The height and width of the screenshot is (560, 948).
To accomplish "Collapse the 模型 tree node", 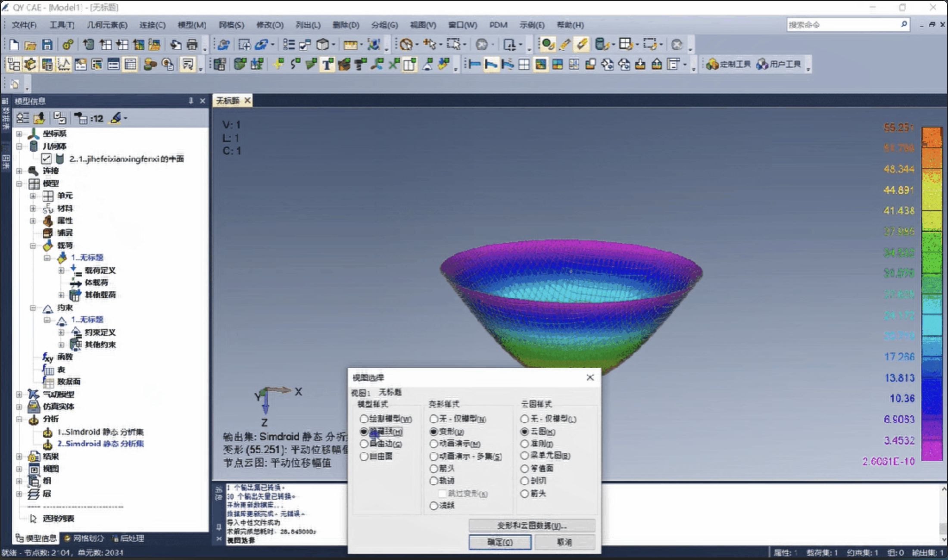I will pyautogui.click(x=19, y=184).
